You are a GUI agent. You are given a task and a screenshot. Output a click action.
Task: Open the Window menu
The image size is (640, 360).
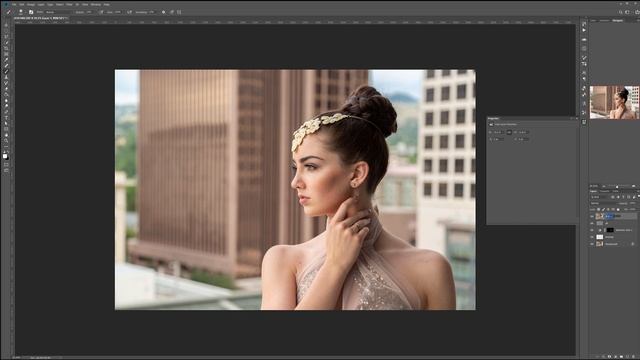pyautogui.click(x=96, y=4)
